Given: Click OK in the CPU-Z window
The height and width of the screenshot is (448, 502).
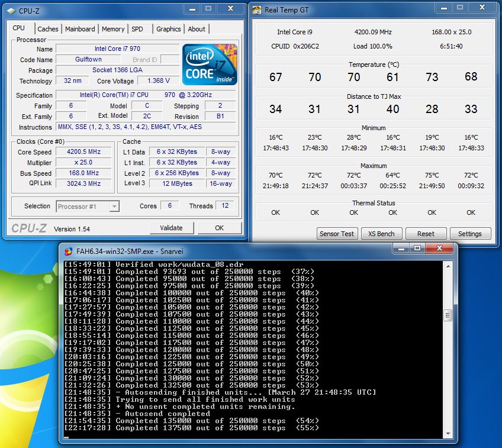Looking at the screenshot, I should 219,228.
